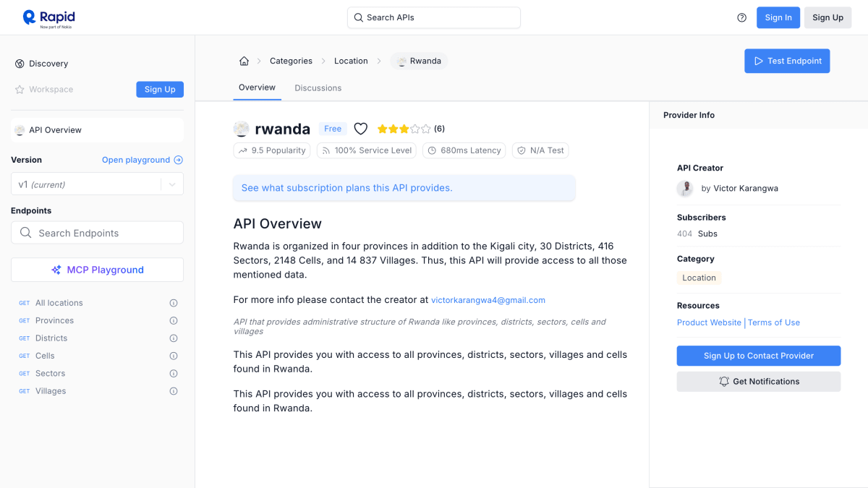Click the Search APIs field
The height and width of the screenshot is (488, 868).
[434, 17]
